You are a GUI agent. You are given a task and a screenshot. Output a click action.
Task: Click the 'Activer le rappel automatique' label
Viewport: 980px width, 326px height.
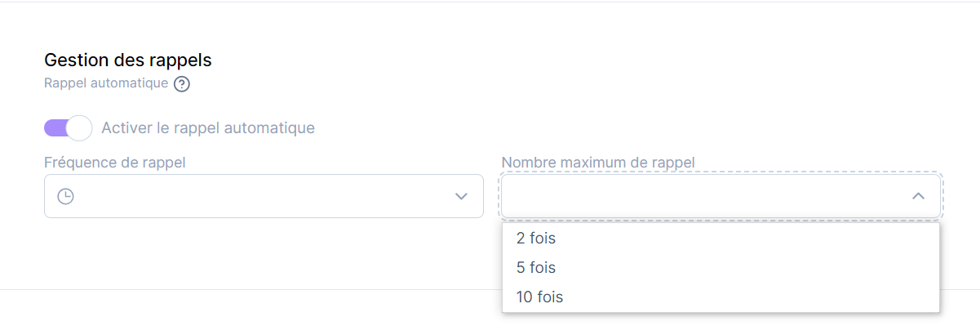click(208, 127)
